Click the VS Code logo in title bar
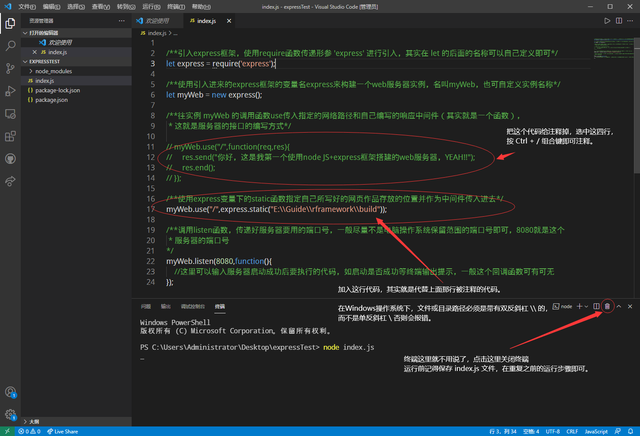Viewport: 640px width, 436px height. (x=7, y=7)
